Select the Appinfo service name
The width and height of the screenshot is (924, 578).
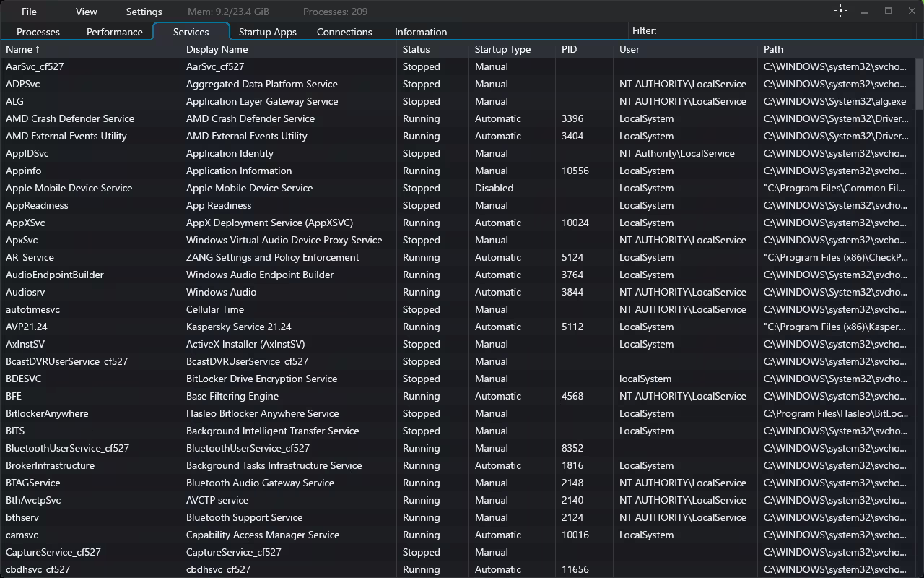coord(24,171)
